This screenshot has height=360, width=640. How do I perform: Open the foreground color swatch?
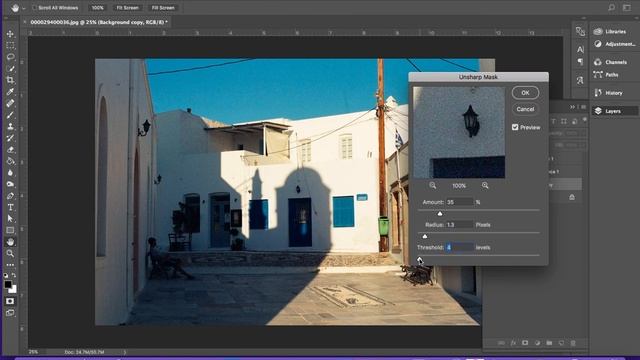tap(8, 284)
